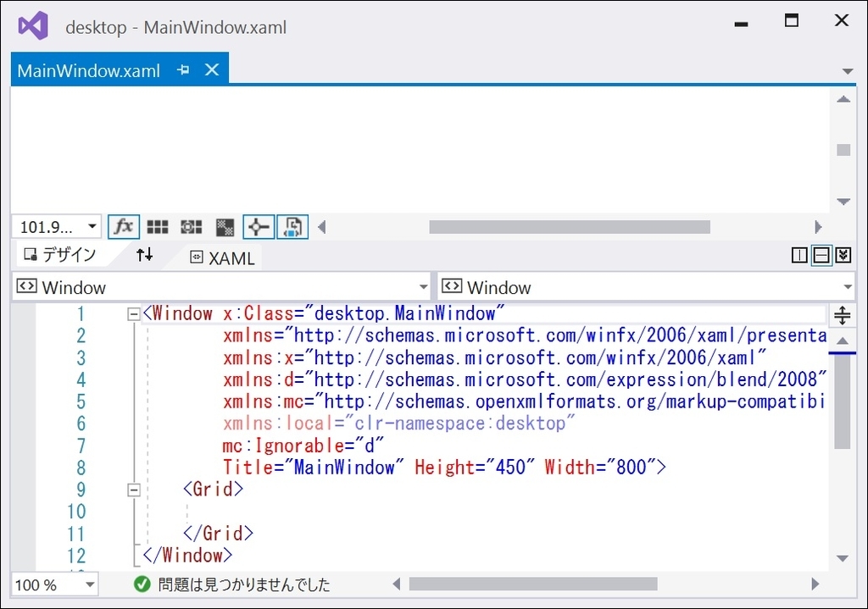Collapse the Window element at line 1

tap(133, 314)
